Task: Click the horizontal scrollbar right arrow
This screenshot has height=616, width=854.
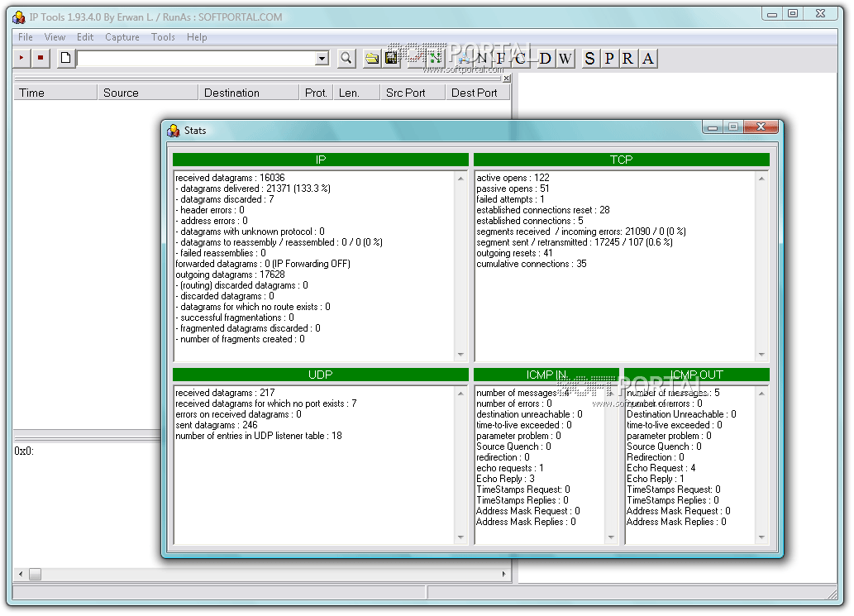Action: (x=503, y=575)
